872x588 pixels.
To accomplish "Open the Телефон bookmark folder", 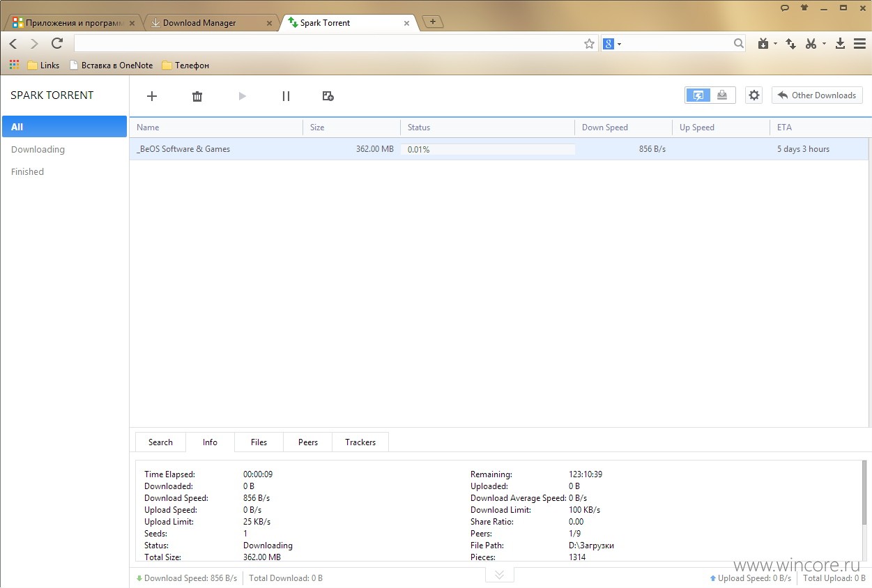I will [x=185, y=65].
